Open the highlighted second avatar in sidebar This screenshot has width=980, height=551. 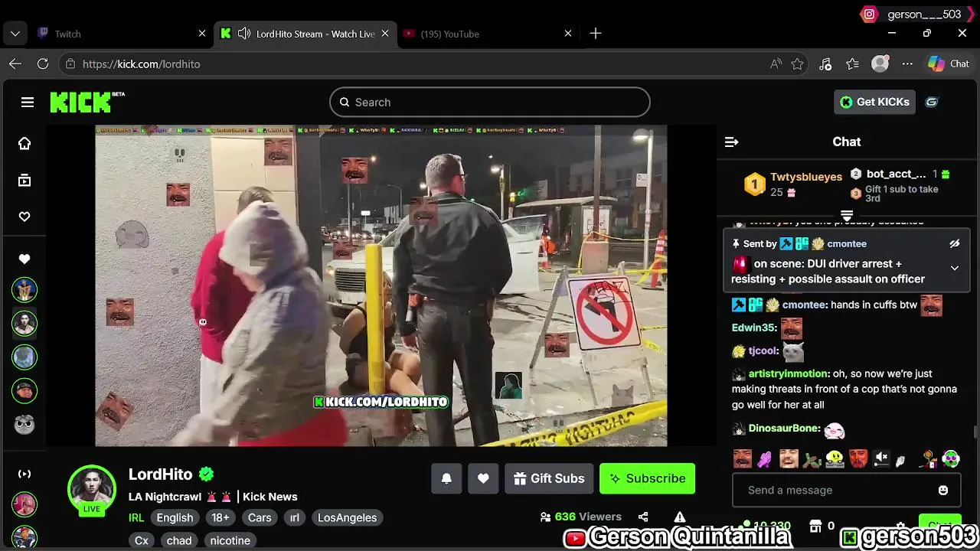point(24,323)
